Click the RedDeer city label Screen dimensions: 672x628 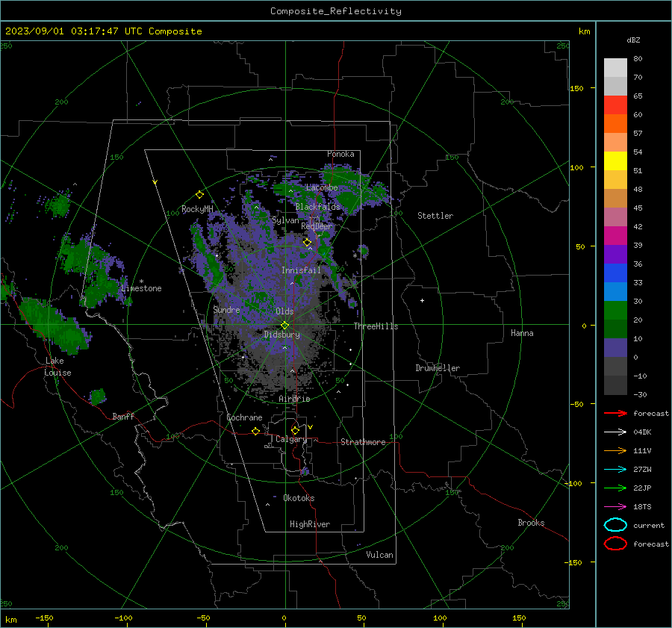(x=317, y=226)
